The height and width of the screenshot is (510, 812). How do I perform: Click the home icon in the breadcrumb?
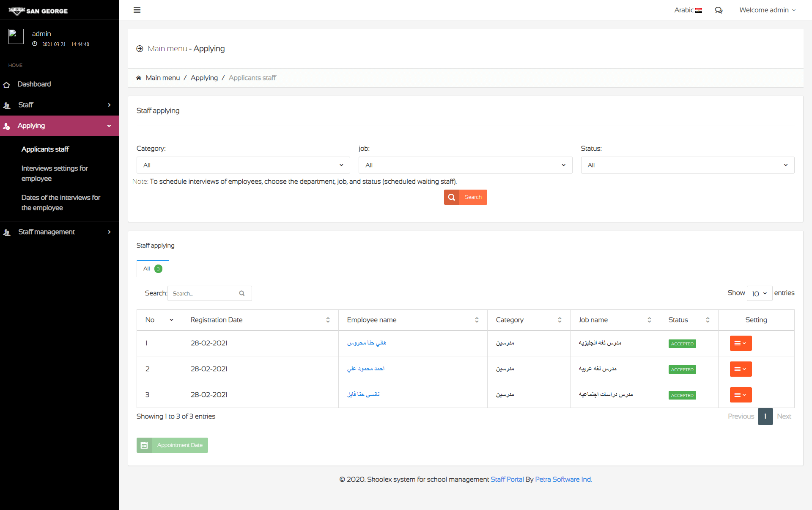pos(139,78)
